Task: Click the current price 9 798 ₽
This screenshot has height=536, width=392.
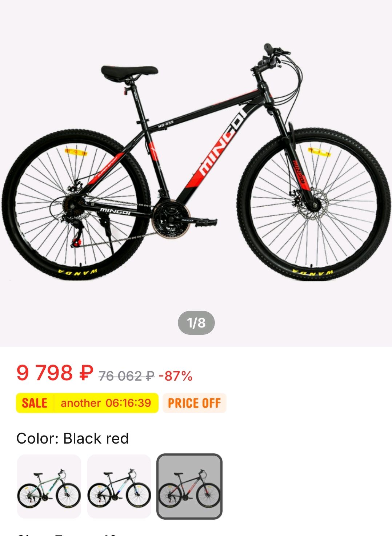Action: point(55,373)
